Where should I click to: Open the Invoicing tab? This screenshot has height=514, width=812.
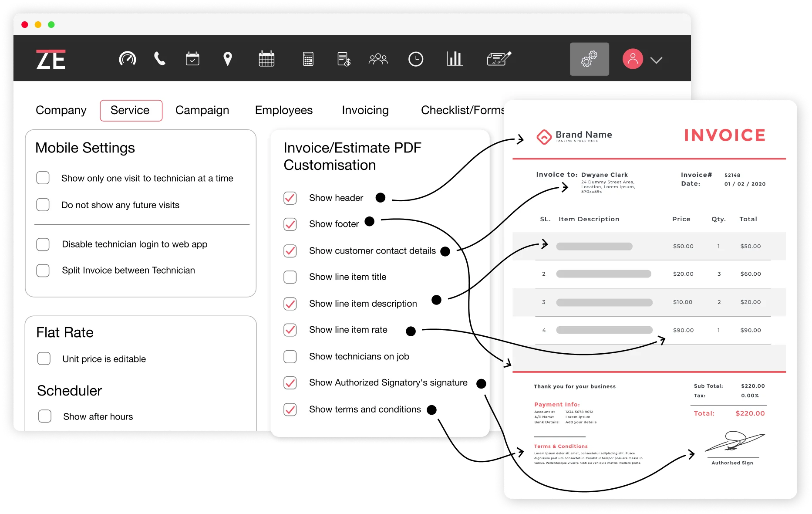365,110
